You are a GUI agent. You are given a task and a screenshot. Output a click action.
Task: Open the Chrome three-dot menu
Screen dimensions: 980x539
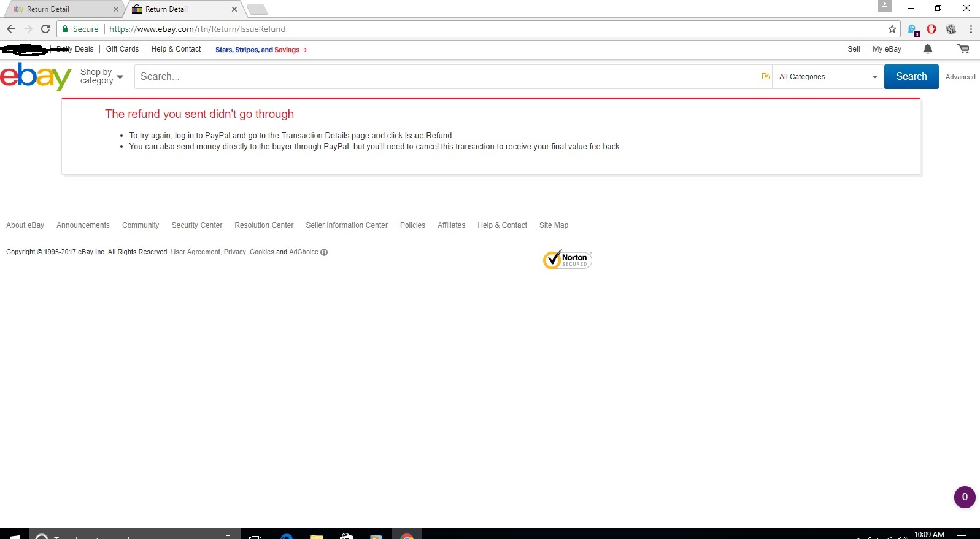point(971,29)
